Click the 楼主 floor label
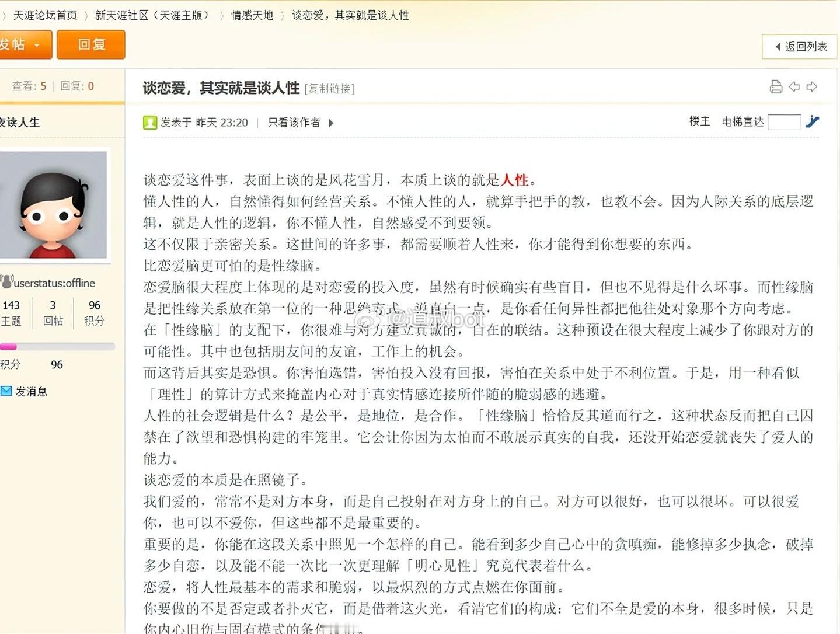The width and height of the screenshot is (840, 634). tap(699, 121)
